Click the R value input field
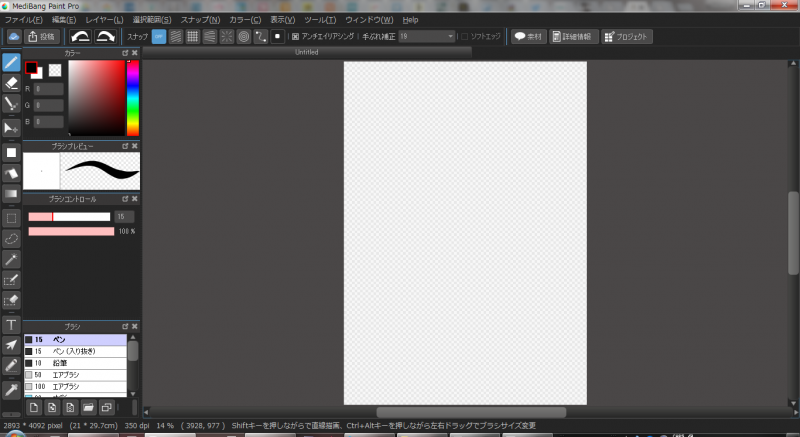This screenshot has height=437, width=800. (x=49, y=89)
